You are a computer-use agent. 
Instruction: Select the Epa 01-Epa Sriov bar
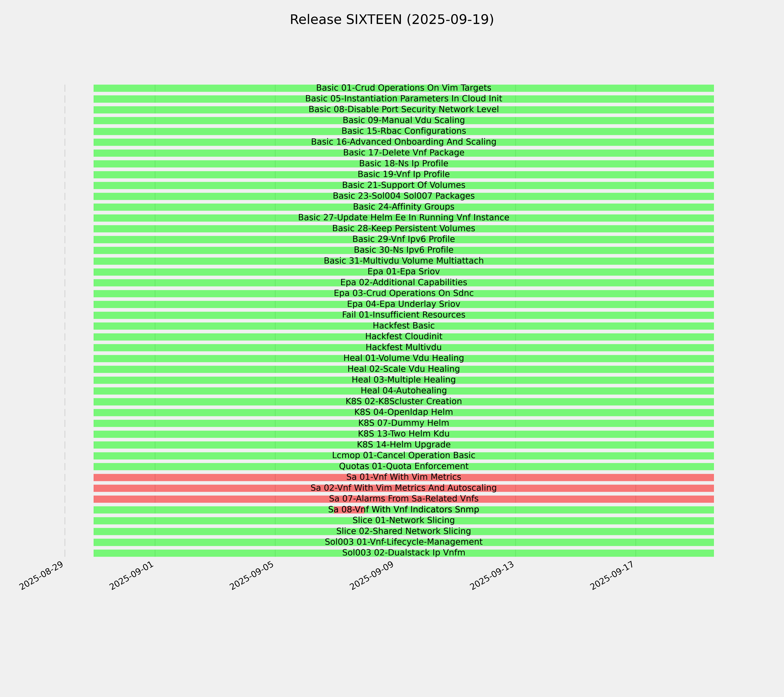[x=403, y=272]
